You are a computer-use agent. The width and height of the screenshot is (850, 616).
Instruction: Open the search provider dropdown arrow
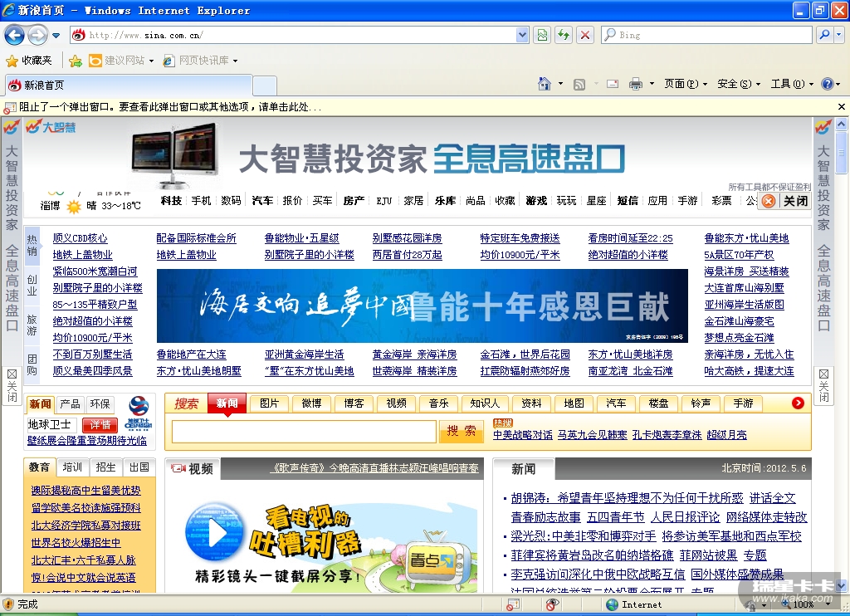839,35
